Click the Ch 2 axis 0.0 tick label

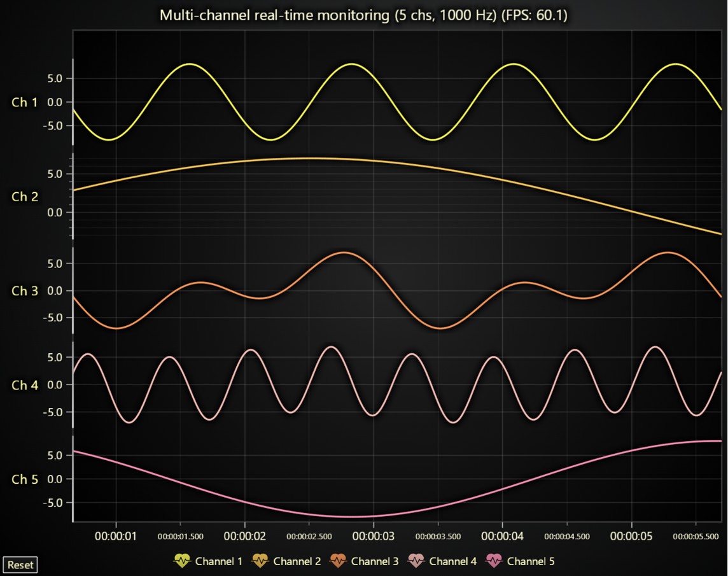pyautogui.click(x=55, y=213)
